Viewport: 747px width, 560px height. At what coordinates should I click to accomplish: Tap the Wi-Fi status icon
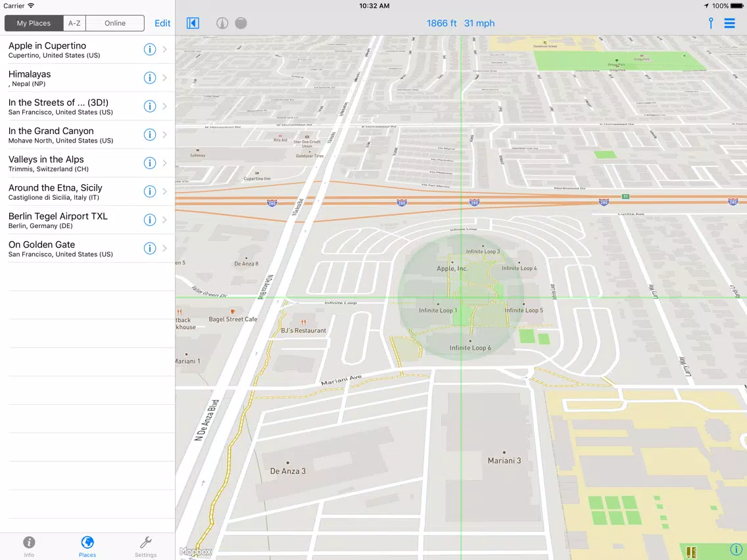pos(30,6)
